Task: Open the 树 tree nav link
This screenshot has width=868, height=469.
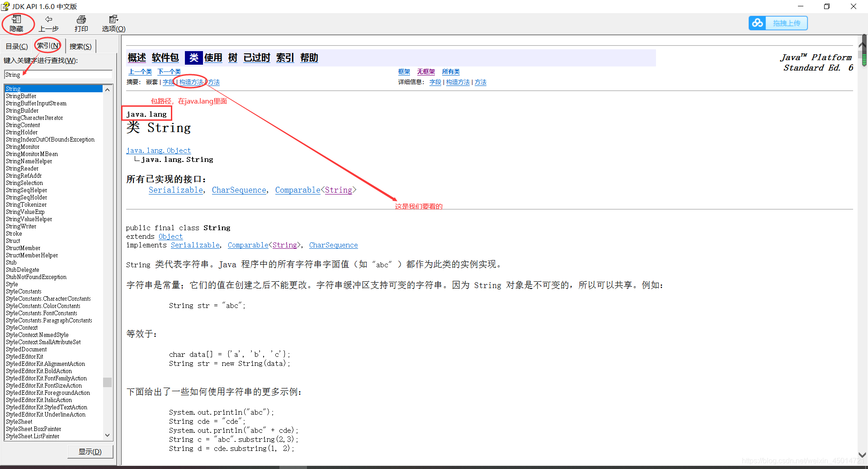Action: pyautogui.click(x=233, y=57)
